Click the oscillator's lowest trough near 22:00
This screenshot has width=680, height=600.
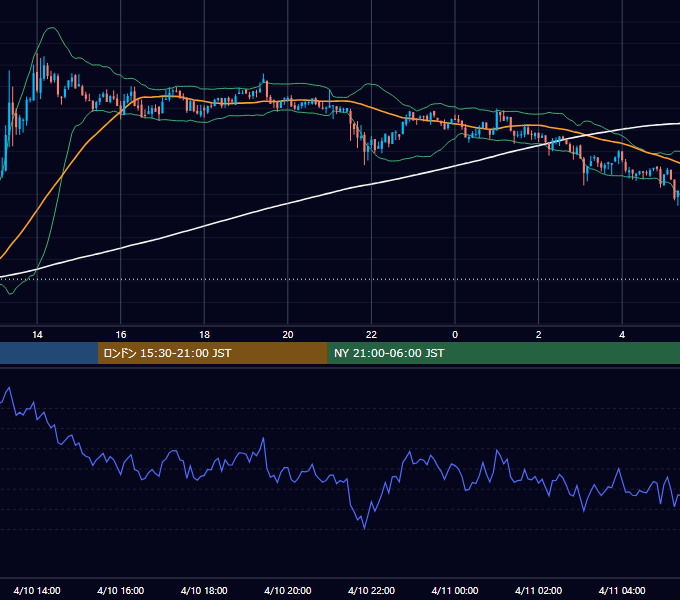[364, 528]
